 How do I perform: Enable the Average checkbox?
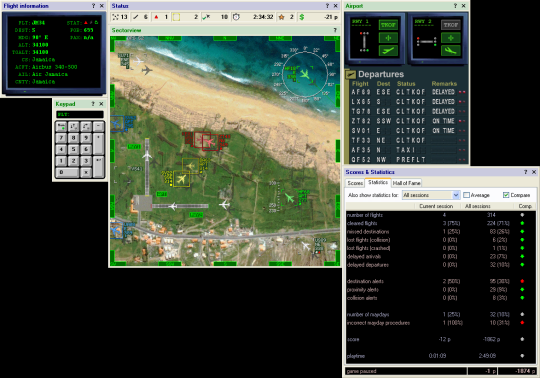466,195
